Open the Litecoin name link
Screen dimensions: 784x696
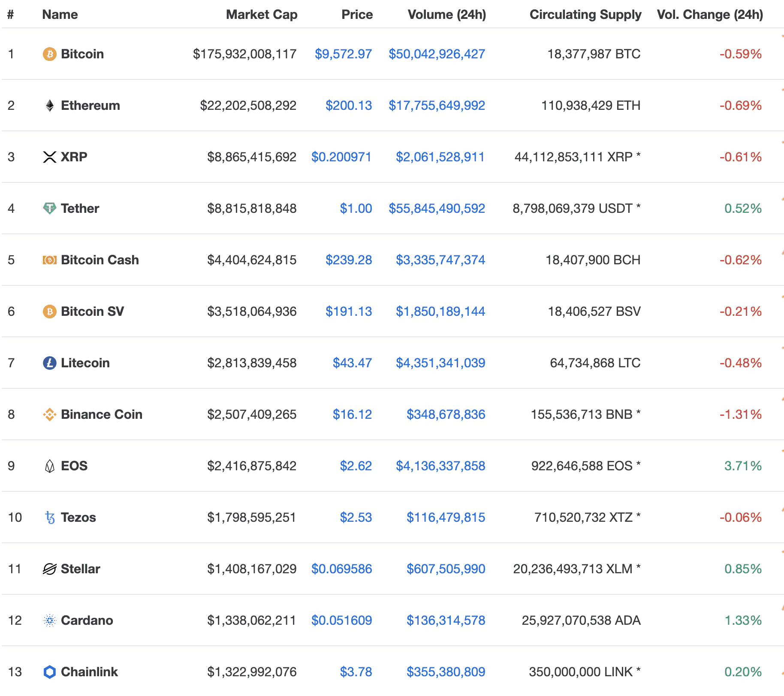click(85, 363)
